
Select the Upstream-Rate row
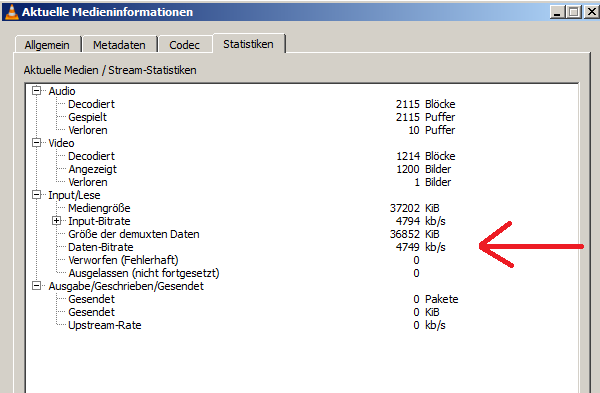[104, 325]
